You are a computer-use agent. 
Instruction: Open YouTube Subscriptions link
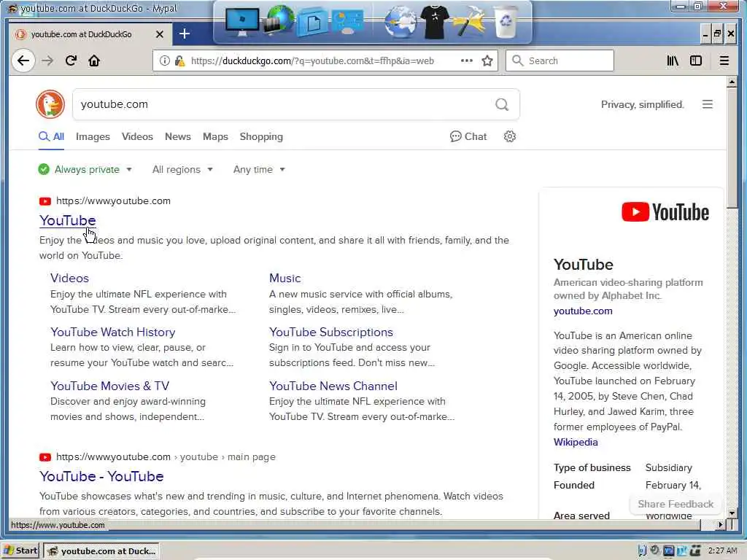point(331,332)
